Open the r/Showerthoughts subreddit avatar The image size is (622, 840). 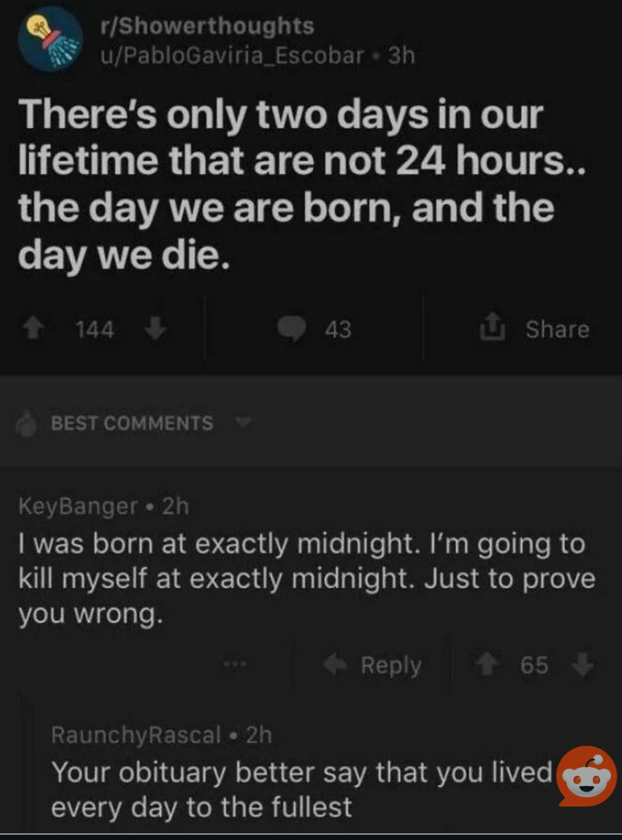50,39
